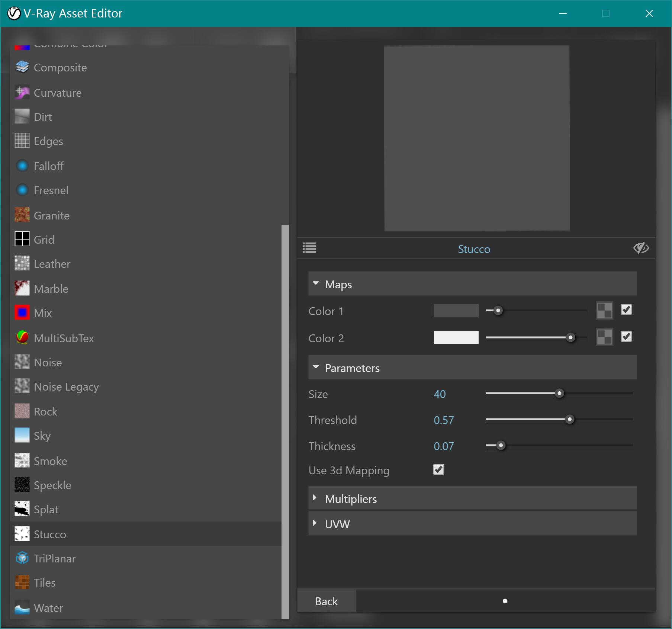672x629 pixels.
Task: Click the Edges texture grid icon
Action: click(22, 141)
